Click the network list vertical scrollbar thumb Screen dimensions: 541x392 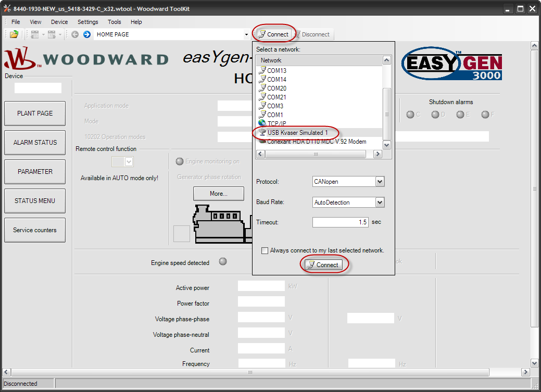387,114
